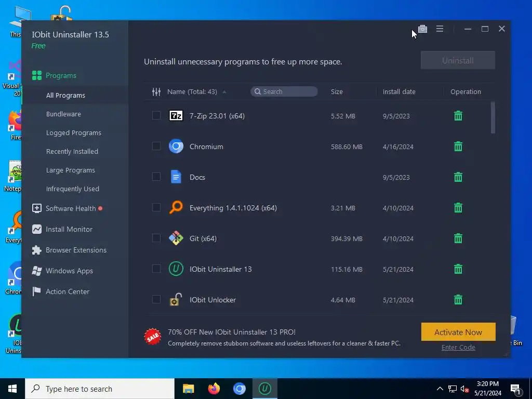Click the Everything magnifier program icon

pyautogui.click(x=176, y=207)
